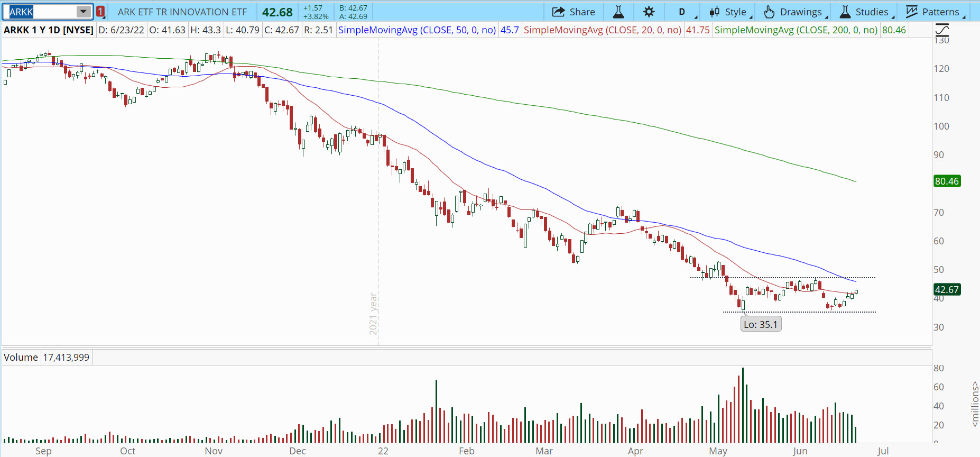Open the Drawings menu
Image resolution: width=980 pixels, height=457 pixels.
794,12
